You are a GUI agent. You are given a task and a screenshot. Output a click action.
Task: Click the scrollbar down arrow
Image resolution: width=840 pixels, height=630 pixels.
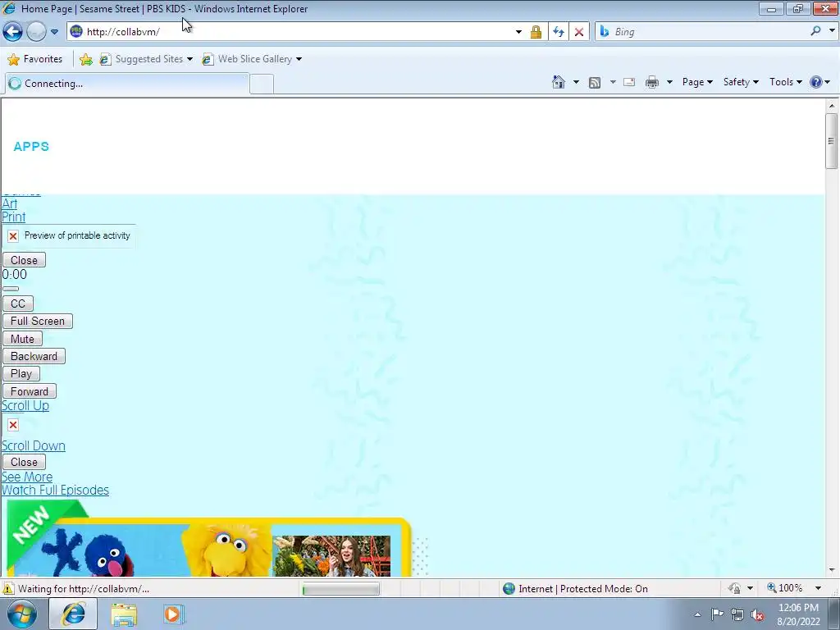[x=832, y=570]
